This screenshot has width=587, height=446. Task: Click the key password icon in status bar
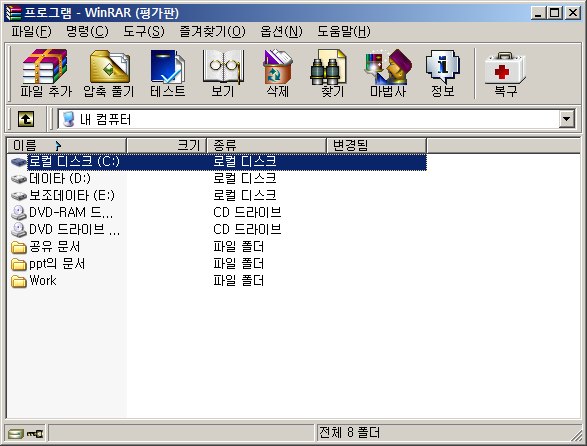click(35, 434)
